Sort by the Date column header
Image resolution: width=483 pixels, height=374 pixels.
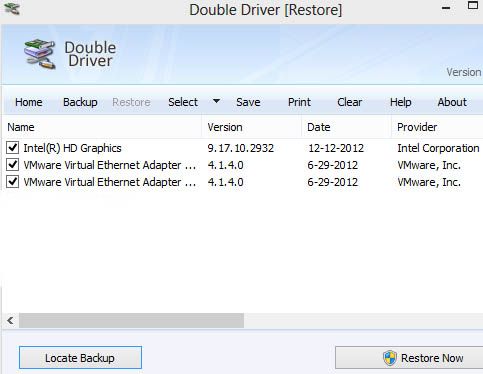(x=346, y=127)
